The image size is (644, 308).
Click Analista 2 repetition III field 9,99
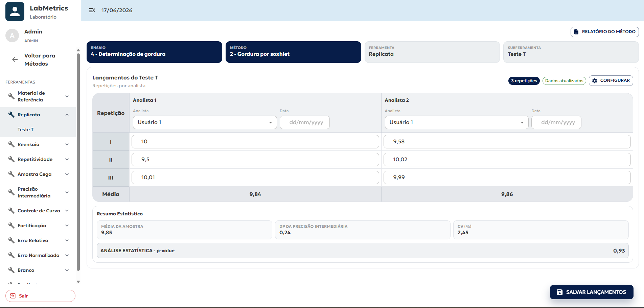tap(507, 177)
